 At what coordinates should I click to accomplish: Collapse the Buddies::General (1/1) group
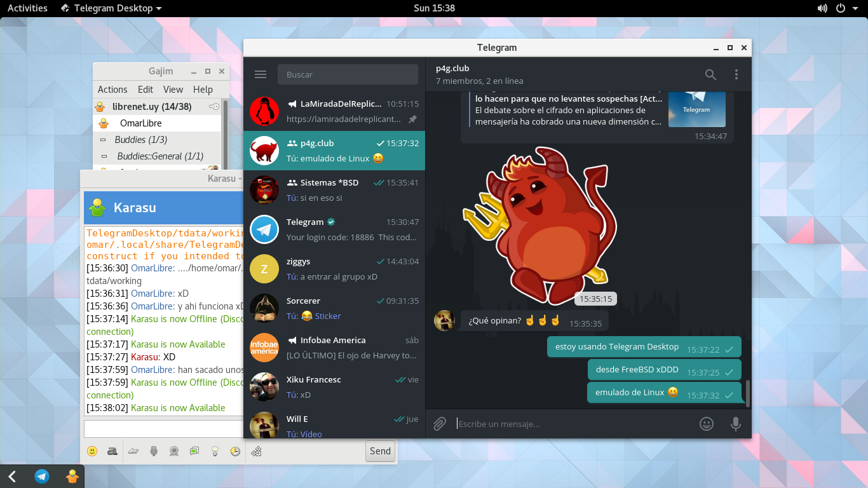[x=103, y=156]
